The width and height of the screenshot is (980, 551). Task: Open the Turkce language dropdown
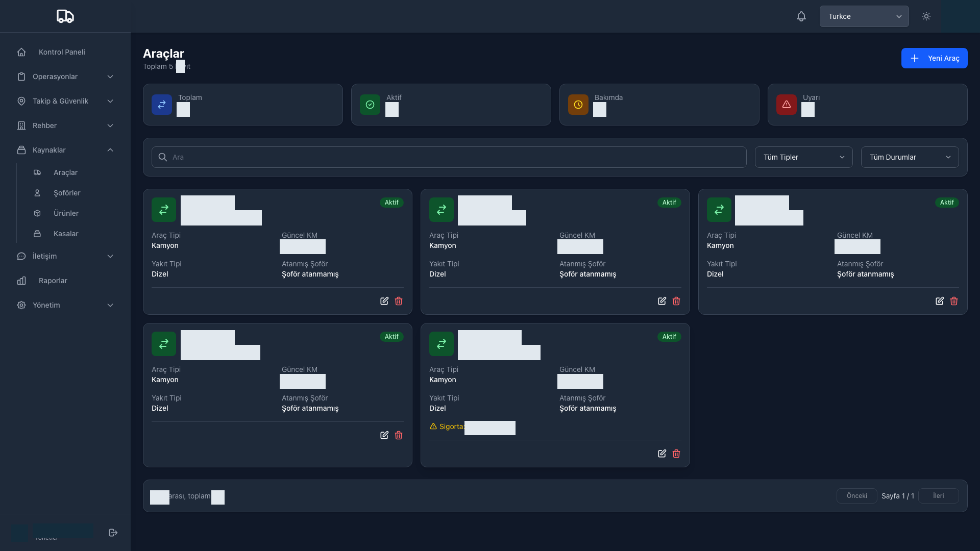point(864,16)
